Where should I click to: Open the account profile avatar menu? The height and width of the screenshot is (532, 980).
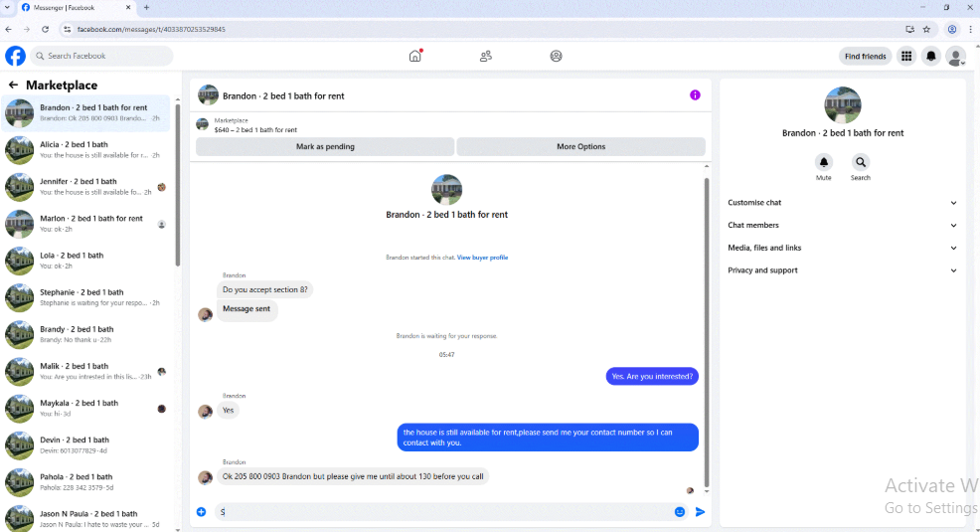tap(955, 57)
